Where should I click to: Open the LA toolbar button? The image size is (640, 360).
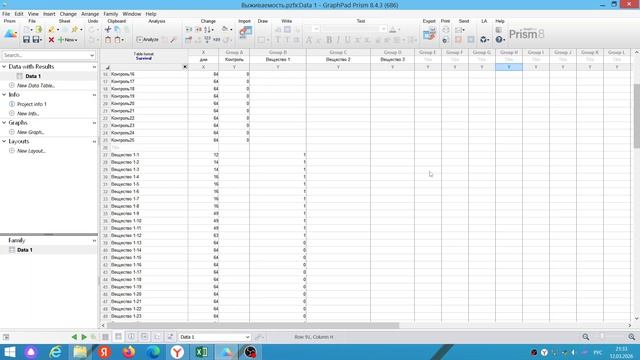484,39
